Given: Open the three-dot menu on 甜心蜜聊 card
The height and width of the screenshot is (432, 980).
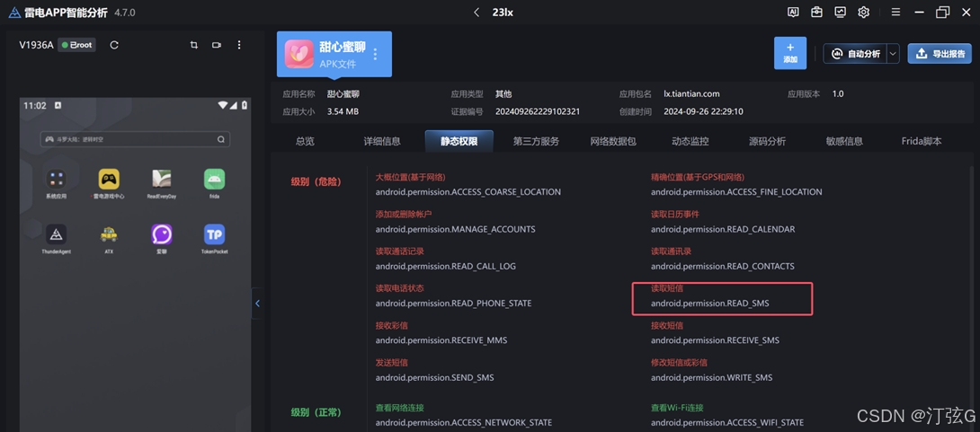Looking at the screenshot, I should pyautogui.click(x=375, y=54).
